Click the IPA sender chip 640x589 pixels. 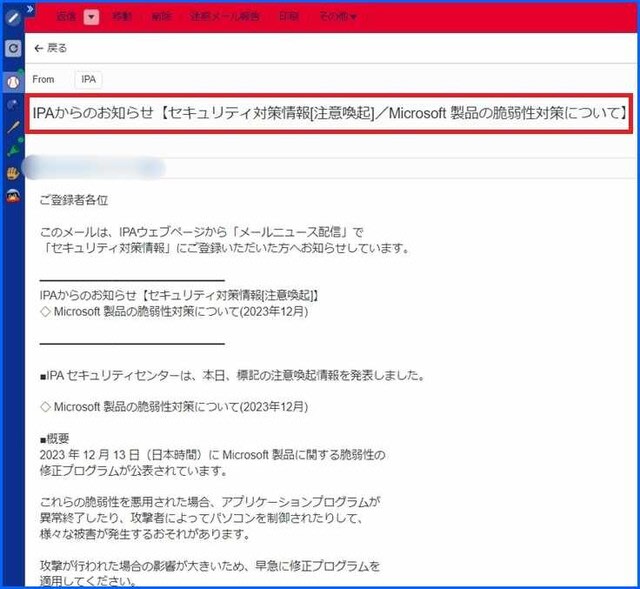pos(89,79)
